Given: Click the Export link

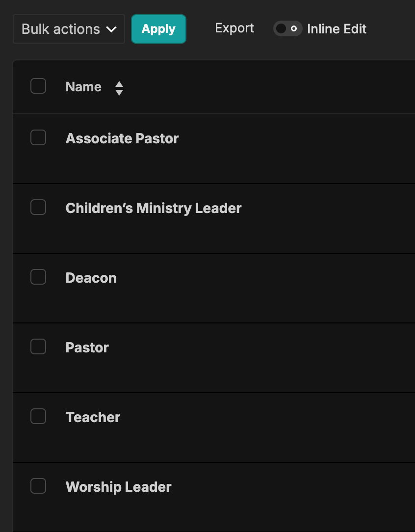Looking at the screenshot, I should click(234, 28).
